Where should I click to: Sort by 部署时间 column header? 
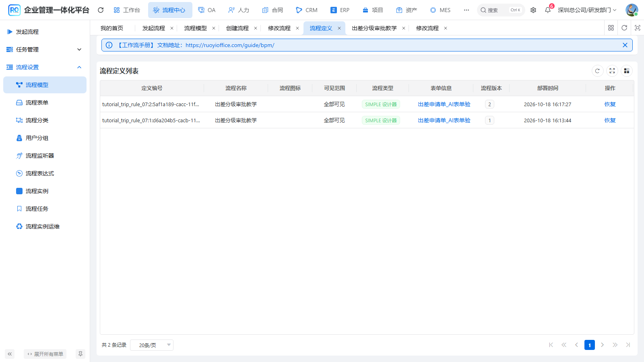547,88
